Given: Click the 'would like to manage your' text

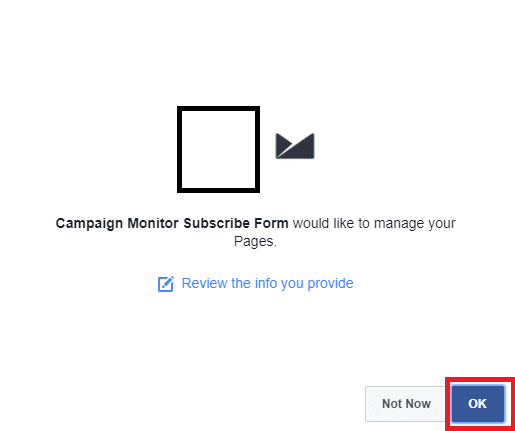Looking at the screenshot, I should click(374, 223).
